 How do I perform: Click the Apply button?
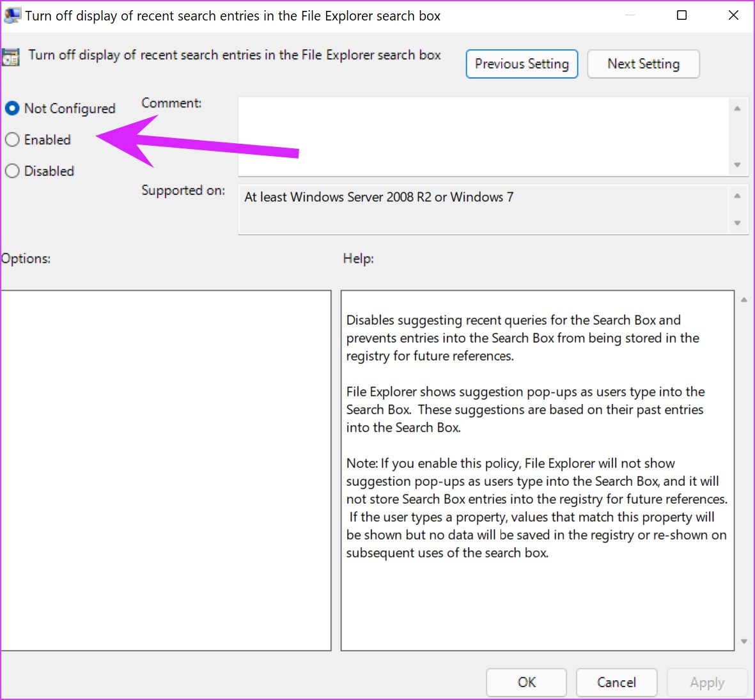point(707,681)
